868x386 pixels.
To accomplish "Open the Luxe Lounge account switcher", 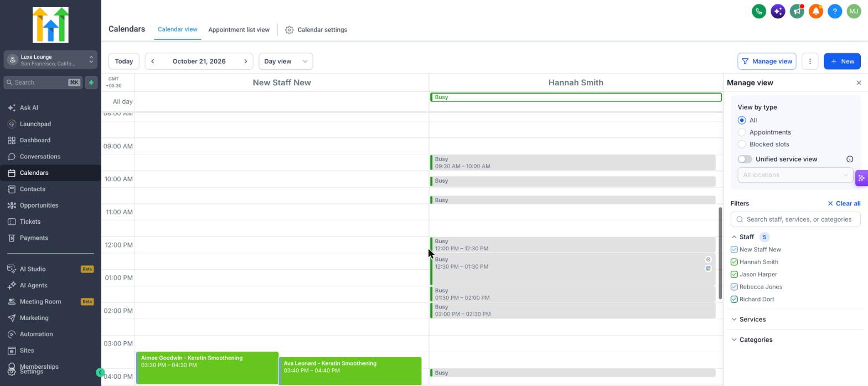I will 50,60.
